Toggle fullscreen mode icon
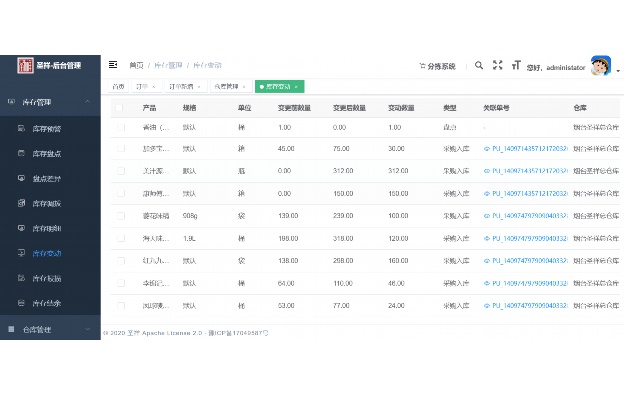 tap(497, 65)
